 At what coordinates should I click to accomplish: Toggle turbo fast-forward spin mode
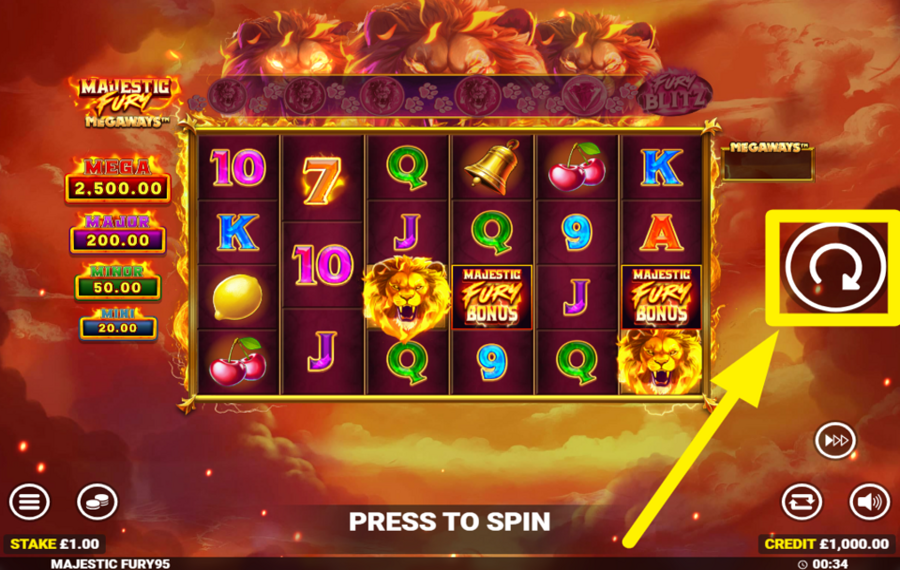click(x=835, y=441)
